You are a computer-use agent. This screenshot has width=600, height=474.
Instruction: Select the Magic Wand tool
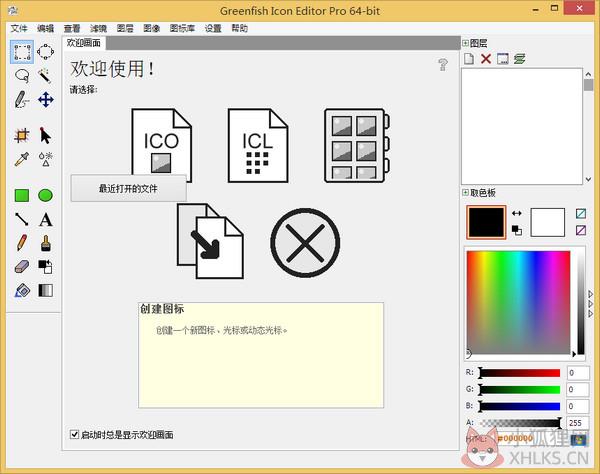pyautogui.click(x=46, y=76)
